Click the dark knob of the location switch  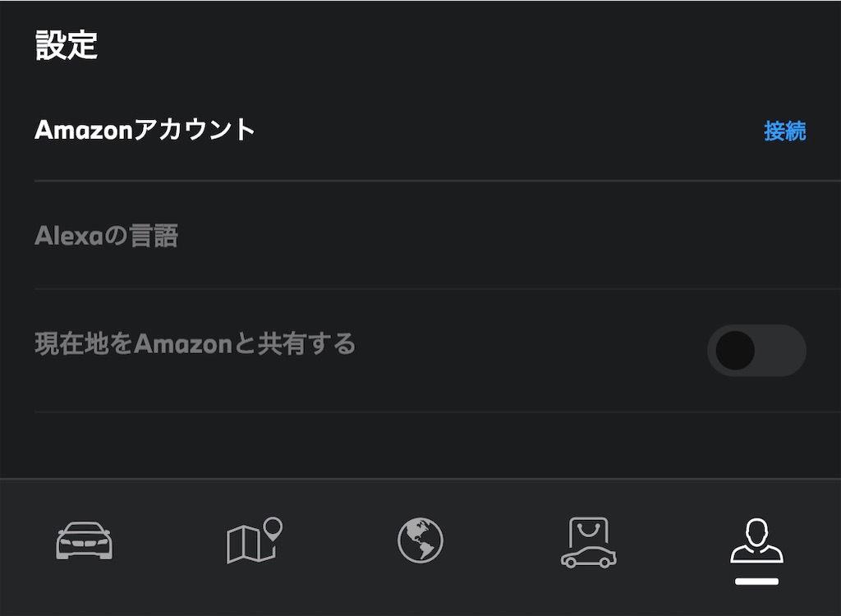(735, 351)
